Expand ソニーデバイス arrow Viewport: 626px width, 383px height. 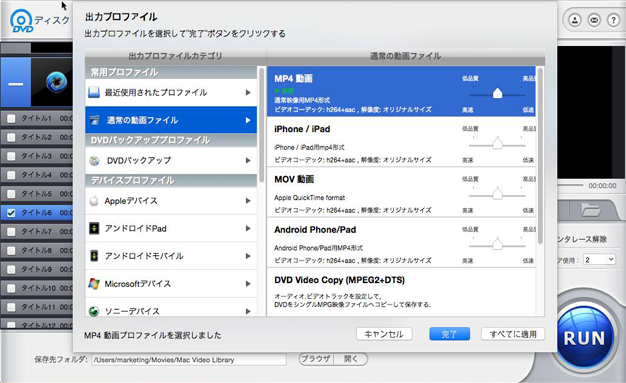pyautogui.click(x=248, y=311)
